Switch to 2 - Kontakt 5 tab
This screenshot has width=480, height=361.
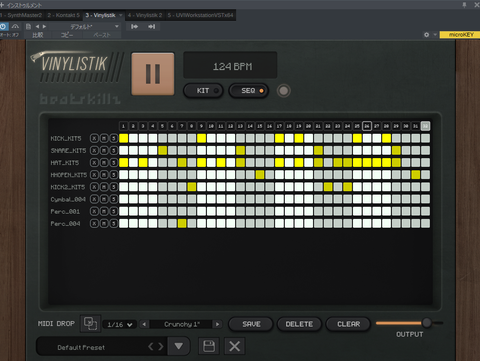click(x=63, y=15)
